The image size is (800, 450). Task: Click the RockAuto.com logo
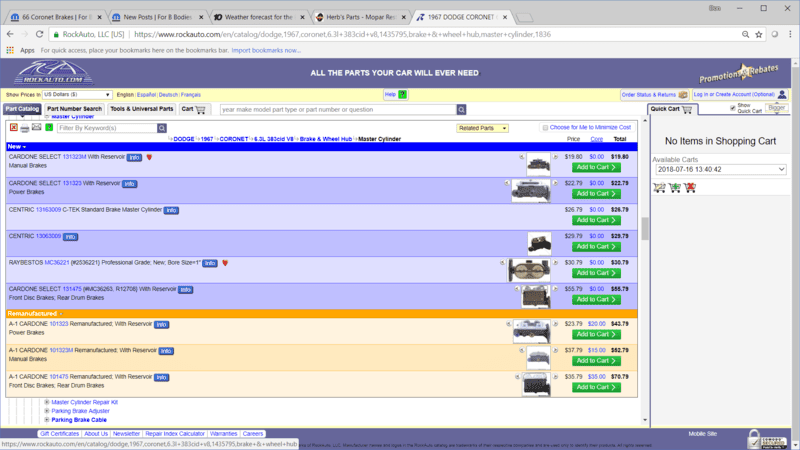click(53, 72)
